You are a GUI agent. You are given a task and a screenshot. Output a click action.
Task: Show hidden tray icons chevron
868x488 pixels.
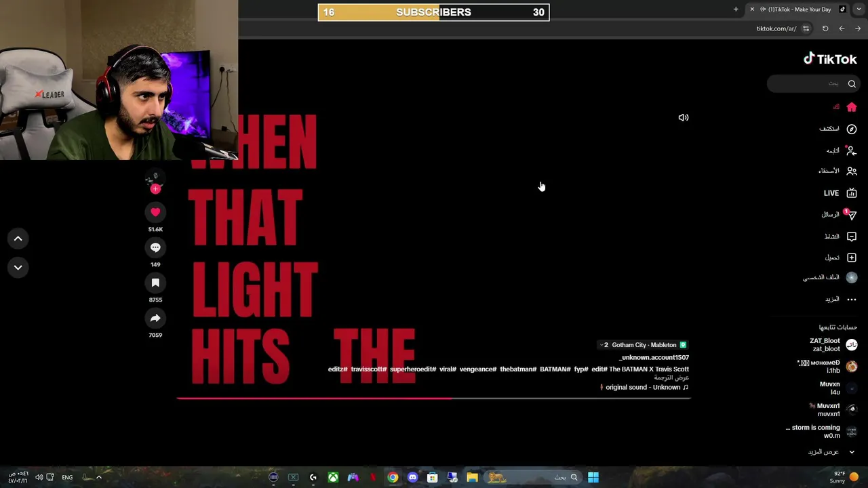pyautogui.click(x=98, y=477)
